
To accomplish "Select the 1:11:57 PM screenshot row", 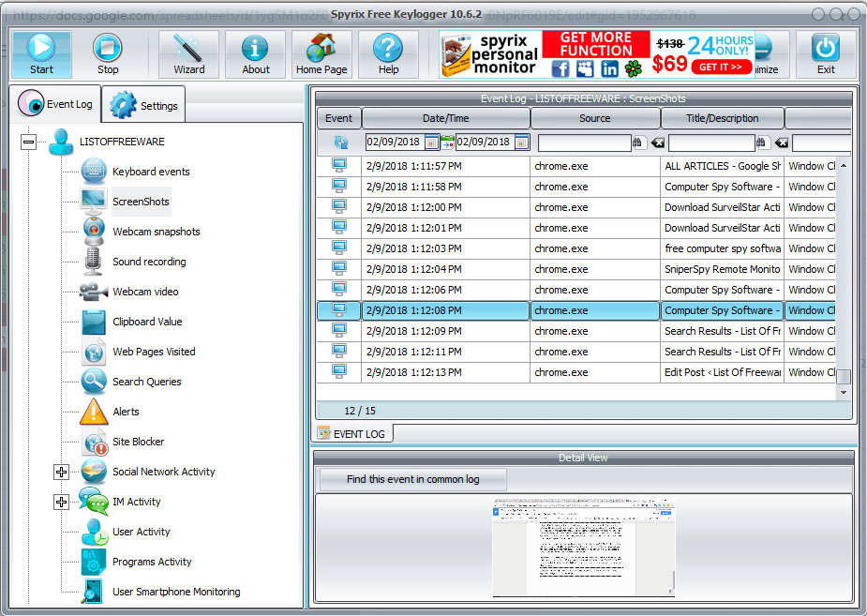I will point(576,167).
